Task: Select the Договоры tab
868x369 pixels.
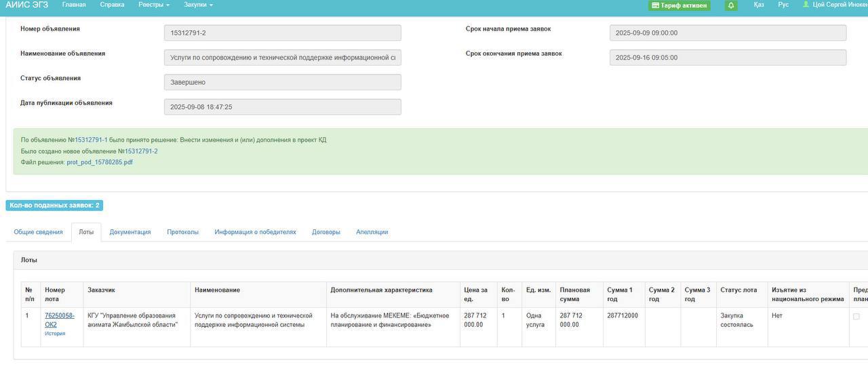Action: click(325, 232)
